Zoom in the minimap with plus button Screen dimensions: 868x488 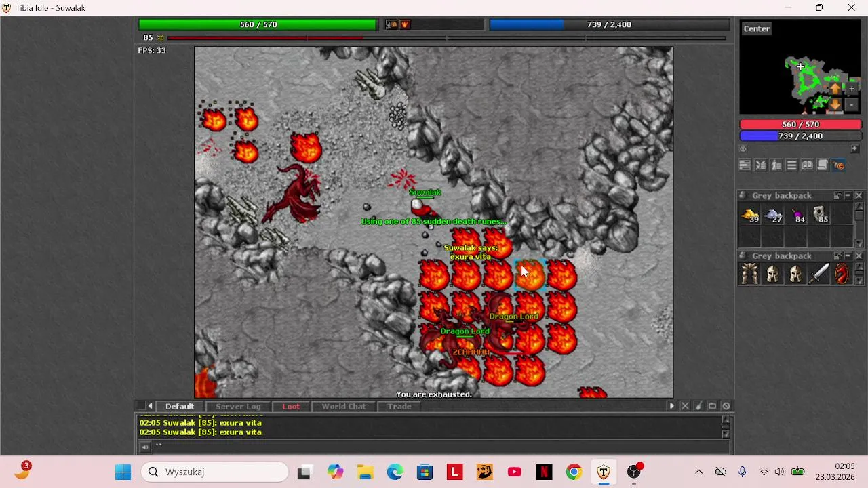coord(852,89)
